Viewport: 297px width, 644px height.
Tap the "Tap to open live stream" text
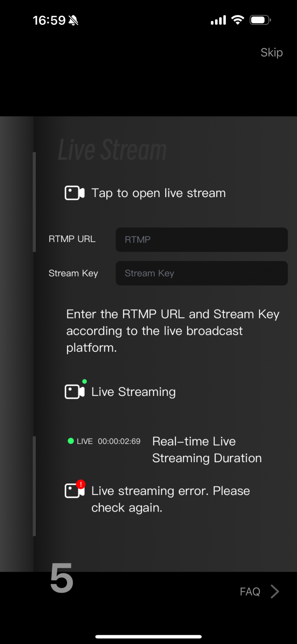coord(159,193)
